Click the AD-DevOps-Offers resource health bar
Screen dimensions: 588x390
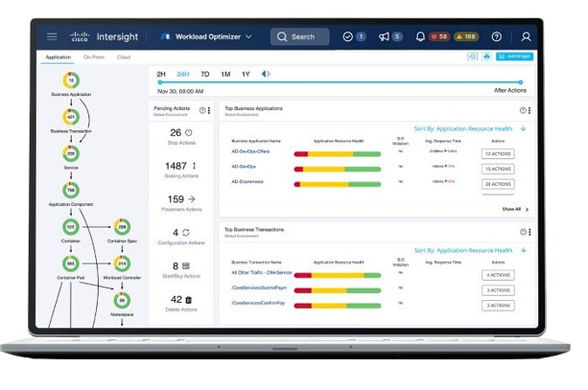pos(338,154)
